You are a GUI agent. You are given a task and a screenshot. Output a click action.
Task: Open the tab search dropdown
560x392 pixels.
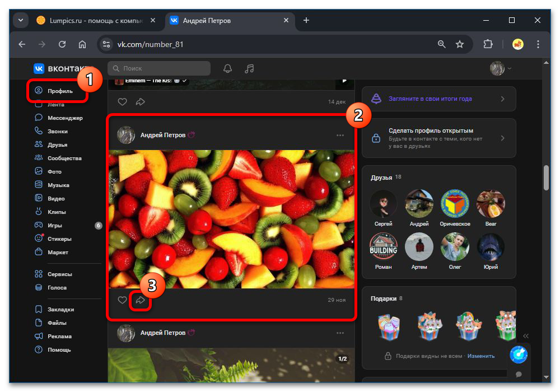[x=21, y=20]
